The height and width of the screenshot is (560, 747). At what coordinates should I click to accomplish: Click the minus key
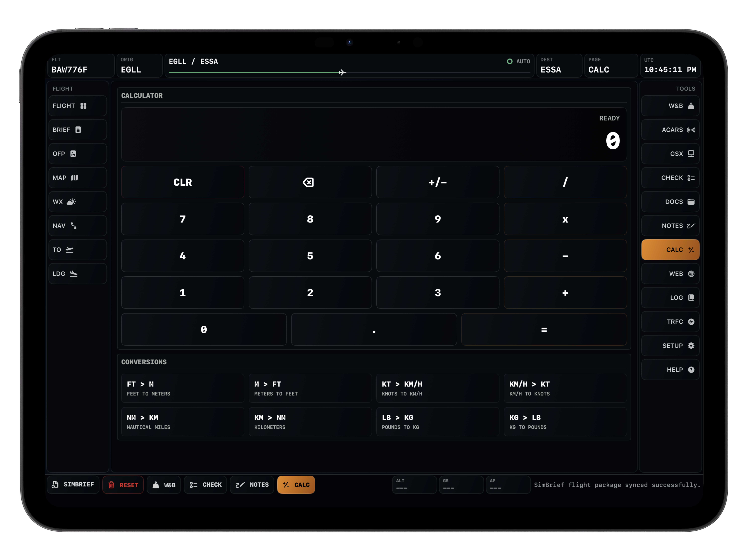pyautogui.click(x=565, y=256)
